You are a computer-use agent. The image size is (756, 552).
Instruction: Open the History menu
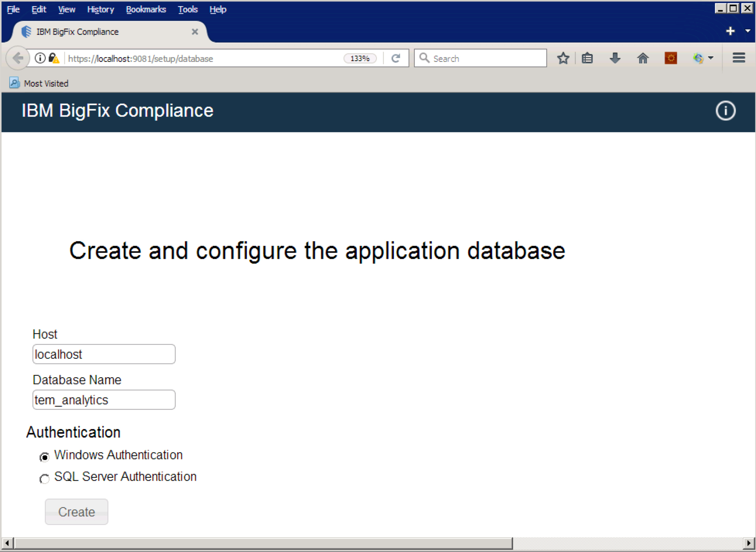point(101,10)
